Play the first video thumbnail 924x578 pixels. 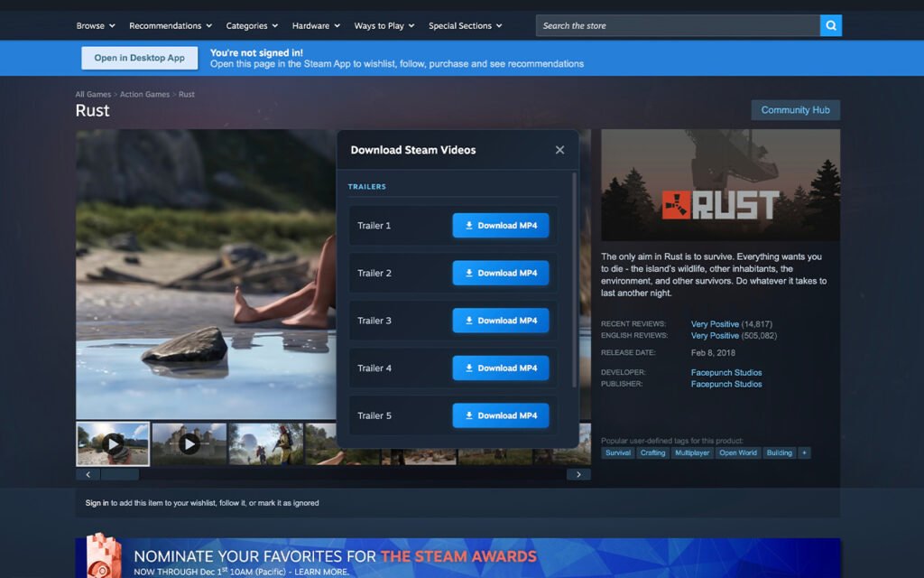tap(113, 443)
